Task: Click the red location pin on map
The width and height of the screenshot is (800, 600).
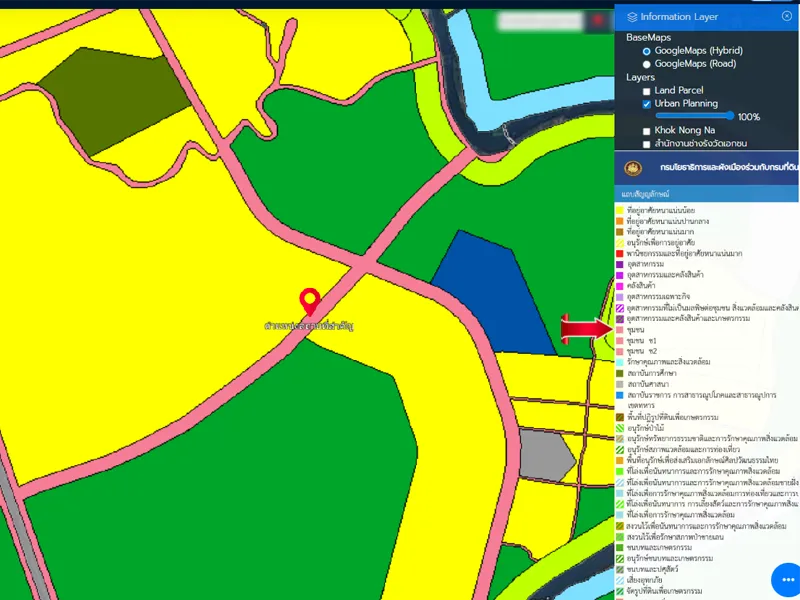Action: coord(310,300)
